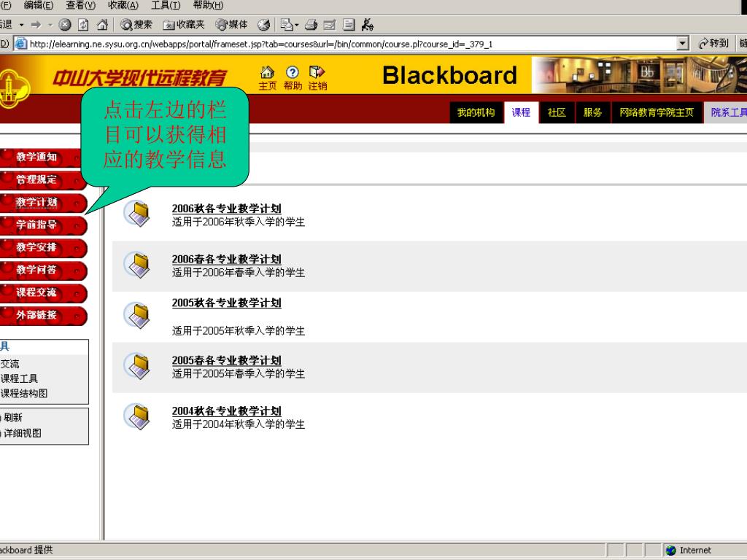Click the 课程交流 sidebar button

42,293
